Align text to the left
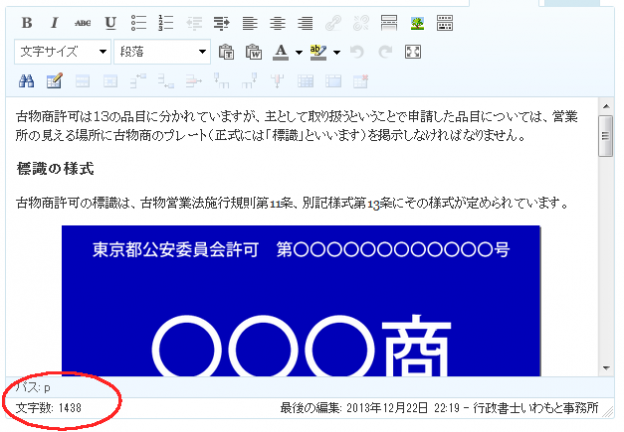The image size is (624, 432). (x=250, y=23)
